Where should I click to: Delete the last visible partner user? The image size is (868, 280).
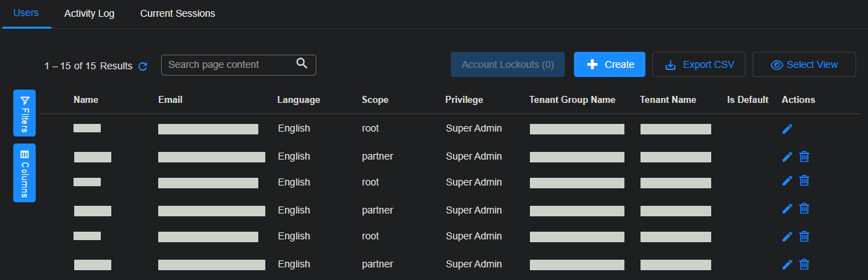coord(804,265)
